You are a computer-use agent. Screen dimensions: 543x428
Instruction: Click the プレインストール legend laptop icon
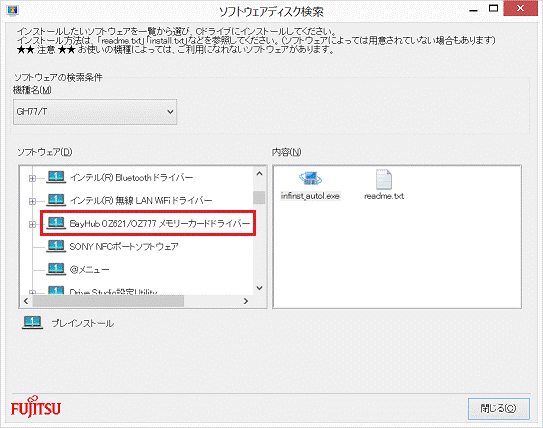pyautogui.click(x=32, y=322)
